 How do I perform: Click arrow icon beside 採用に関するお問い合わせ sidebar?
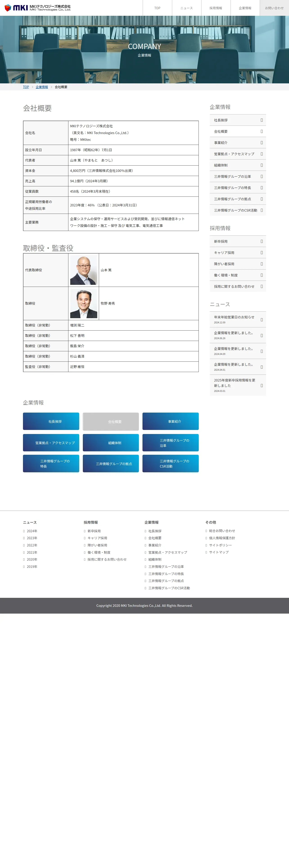pos(261,286)
